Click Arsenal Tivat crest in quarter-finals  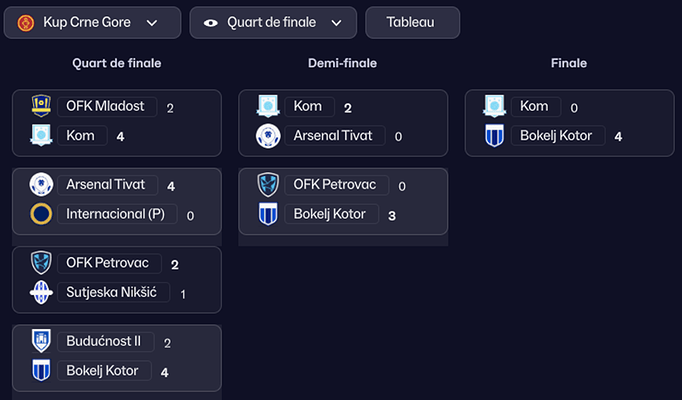click(41, 185)
